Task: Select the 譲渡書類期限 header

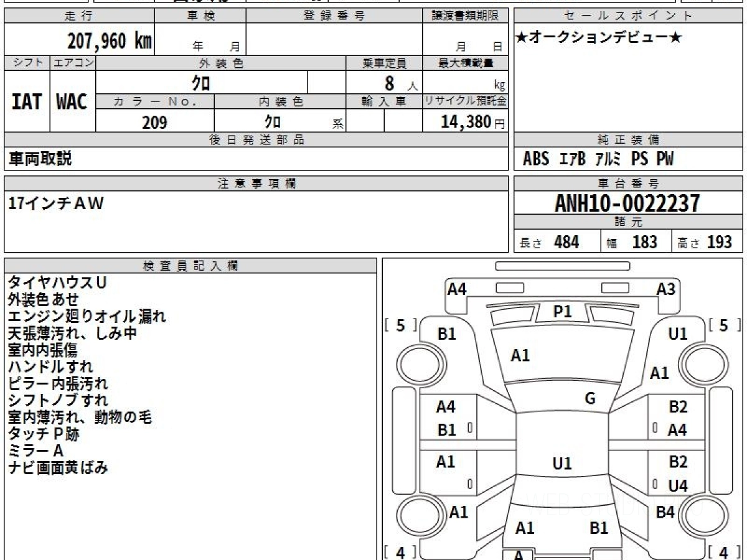Action: [466, 16]
